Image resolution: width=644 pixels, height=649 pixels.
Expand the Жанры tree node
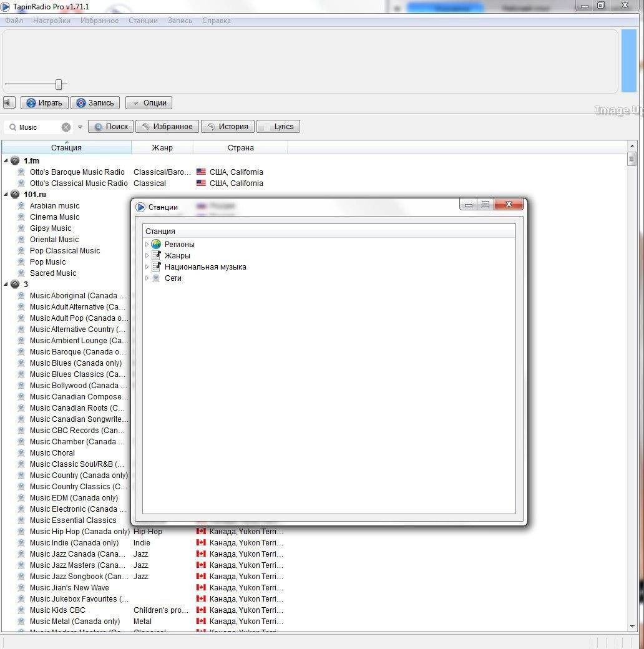pos(147,255)
